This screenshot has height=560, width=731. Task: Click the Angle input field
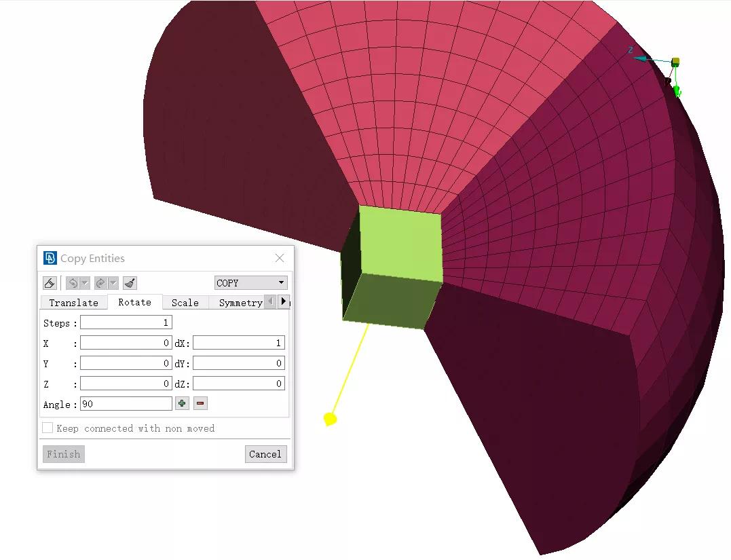coord(126,404)
